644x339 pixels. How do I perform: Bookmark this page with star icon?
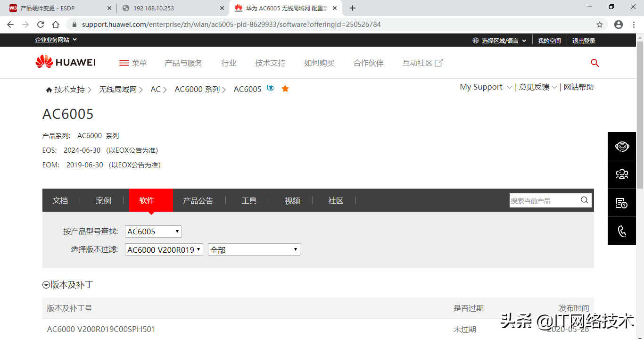tap(600, 25)
